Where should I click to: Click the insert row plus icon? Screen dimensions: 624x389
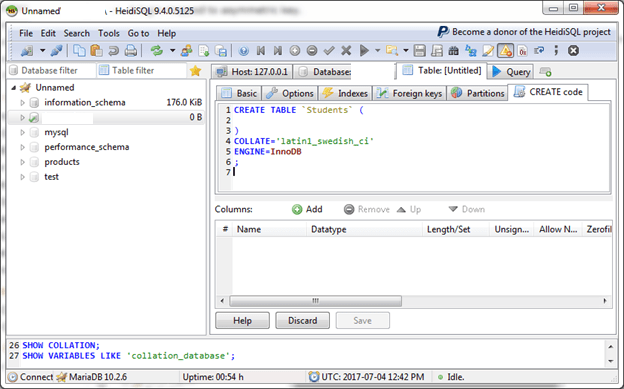(294, 51)
